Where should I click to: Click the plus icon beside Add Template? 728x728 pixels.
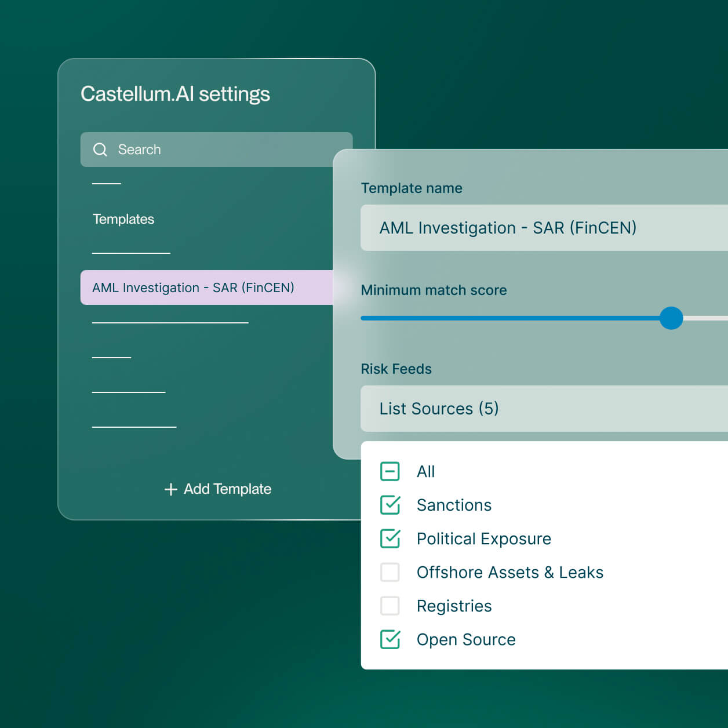pos(170,490)
